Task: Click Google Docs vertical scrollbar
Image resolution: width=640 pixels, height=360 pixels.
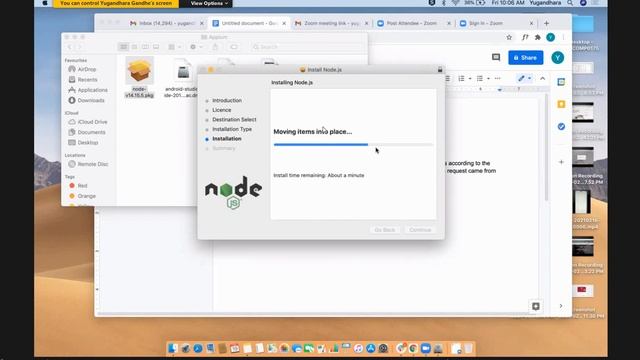Action: click(x=546, y=148)
